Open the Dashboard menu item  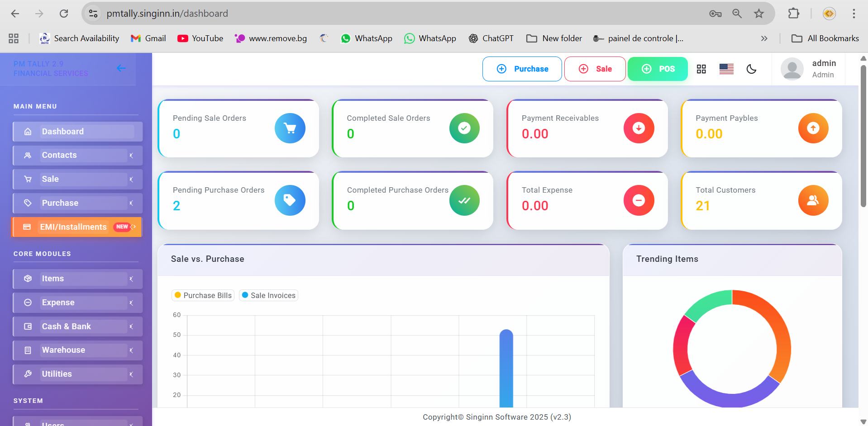click(77, 132)
